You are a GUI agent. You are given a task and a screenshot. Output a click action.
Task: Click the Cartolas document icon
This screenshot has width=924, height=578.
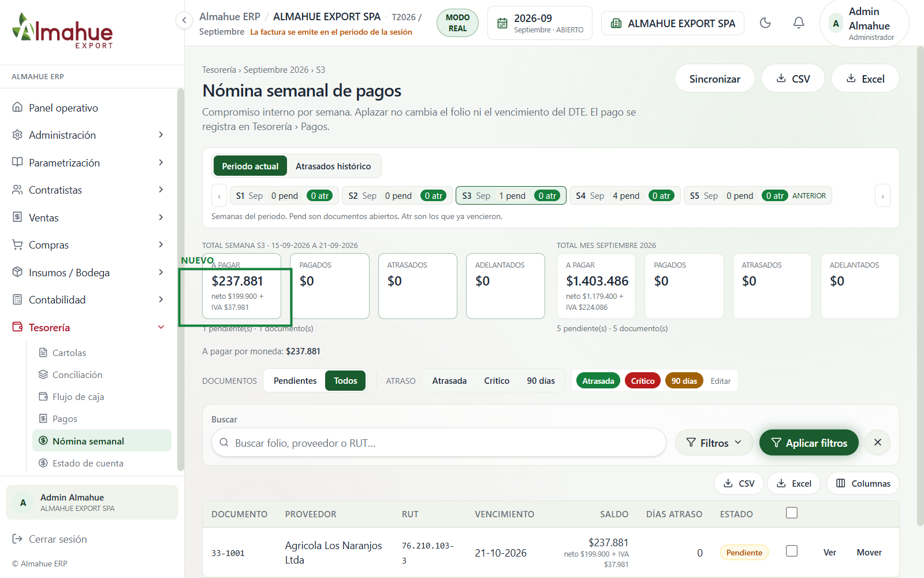click(x=43, y=353)
